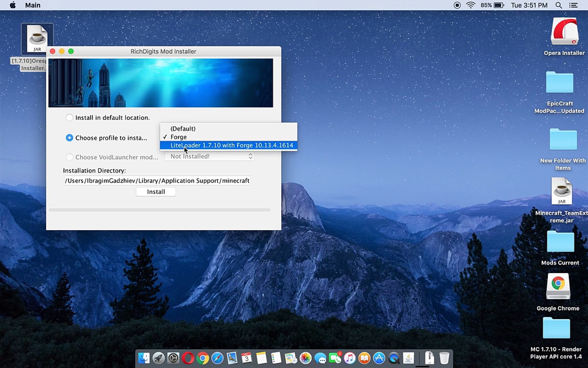The image size is (588, 368).
Task: Click the Tue 3:51 PM clock
Action: [x=529, y=5]
